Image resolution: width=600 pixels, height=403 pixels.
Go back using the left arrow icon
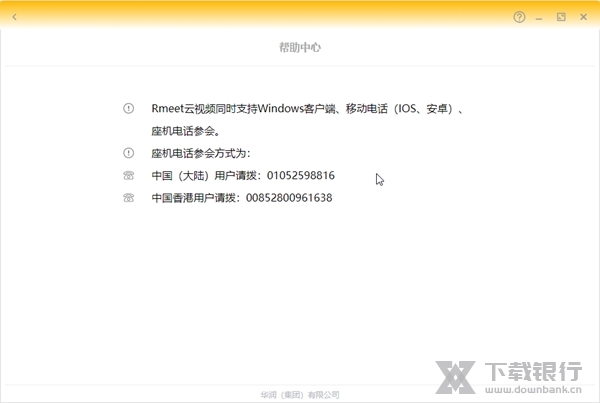coord(15,17)
